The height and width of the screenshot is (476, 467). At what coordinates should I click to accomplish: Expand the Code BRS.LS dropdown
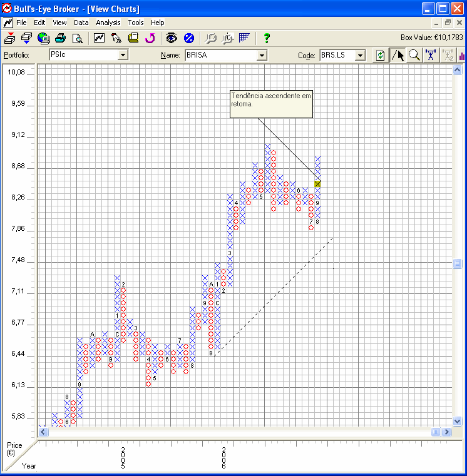pyautogui.click(x=360, y=56)
